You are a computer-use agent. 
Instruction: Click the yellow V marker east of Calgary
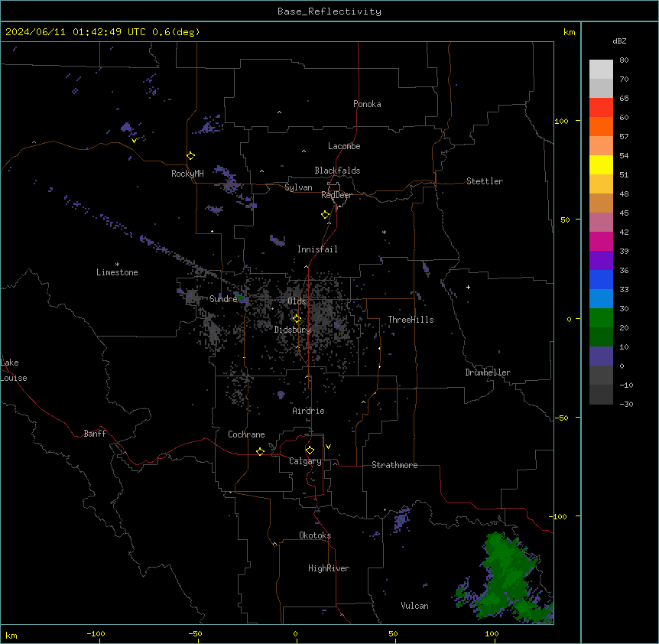(328, 447)
